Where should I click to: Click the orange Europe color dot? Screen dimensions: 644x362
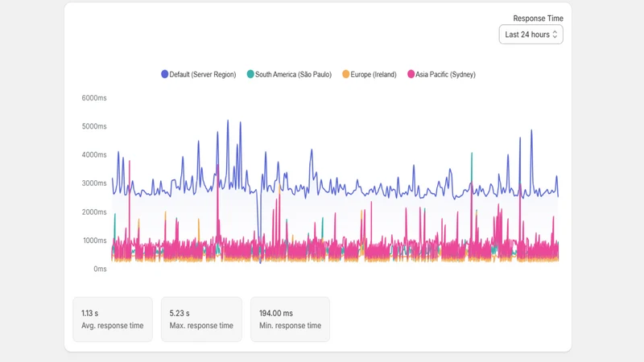click(346, 74)
